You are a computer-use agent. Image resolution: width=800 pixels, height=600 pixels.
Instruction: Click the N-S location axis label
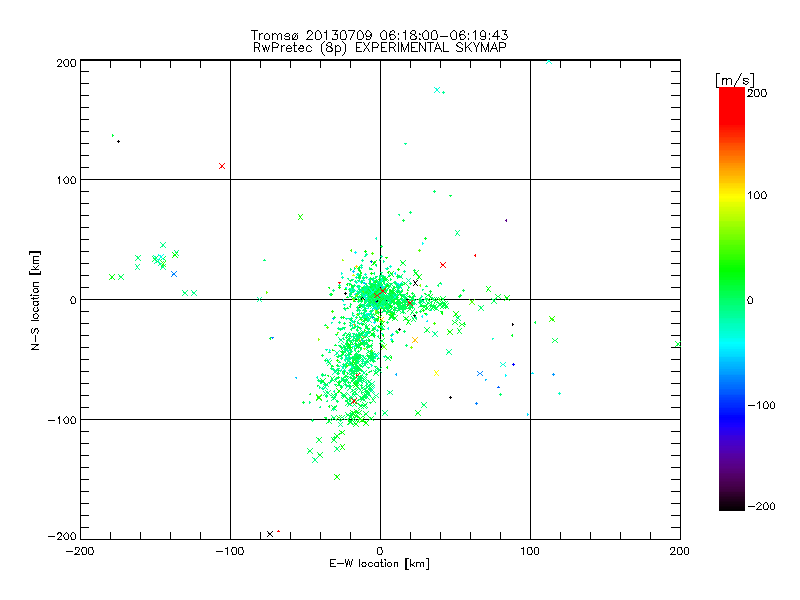point(35,300)
